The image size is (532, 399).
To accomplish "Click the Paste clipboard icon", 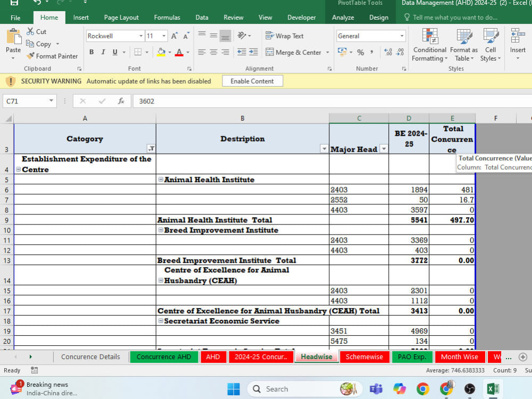I will coord(14,37).
